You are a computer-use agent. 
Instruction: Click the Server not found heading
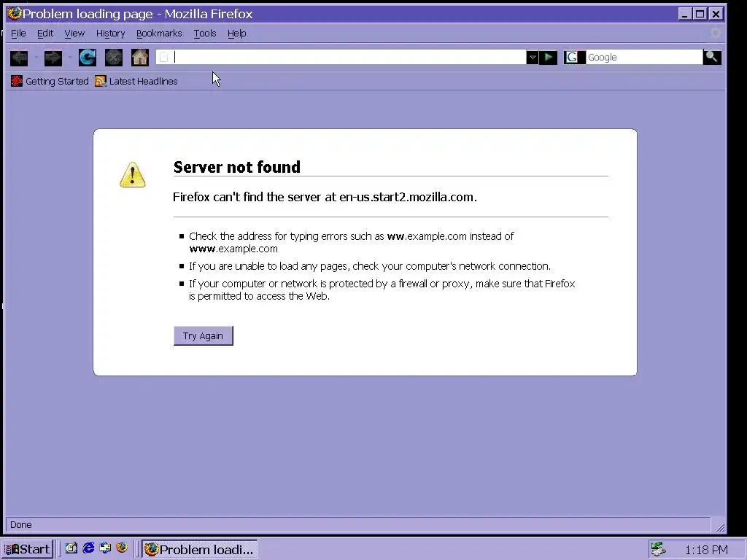[x=237, y=167]
